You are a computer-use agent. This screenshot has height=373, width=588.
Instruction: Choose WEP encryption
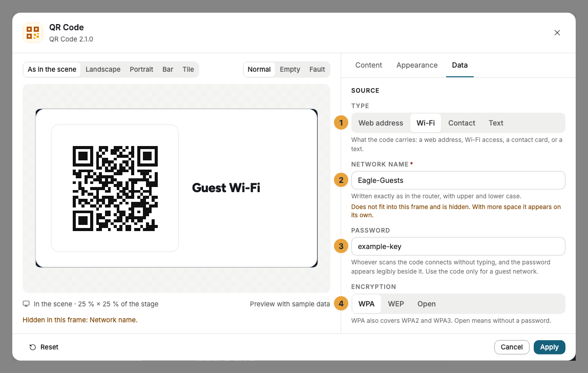pos(396,304)
